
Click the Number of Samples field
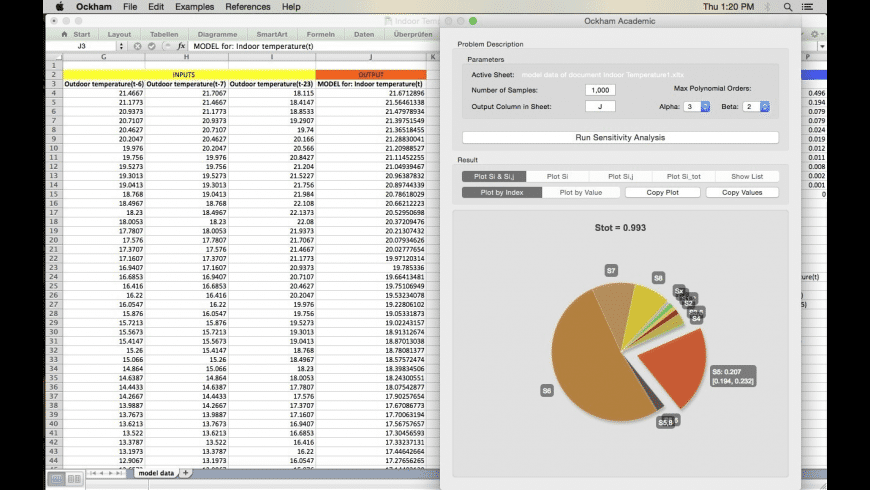(x=600, y=90)
